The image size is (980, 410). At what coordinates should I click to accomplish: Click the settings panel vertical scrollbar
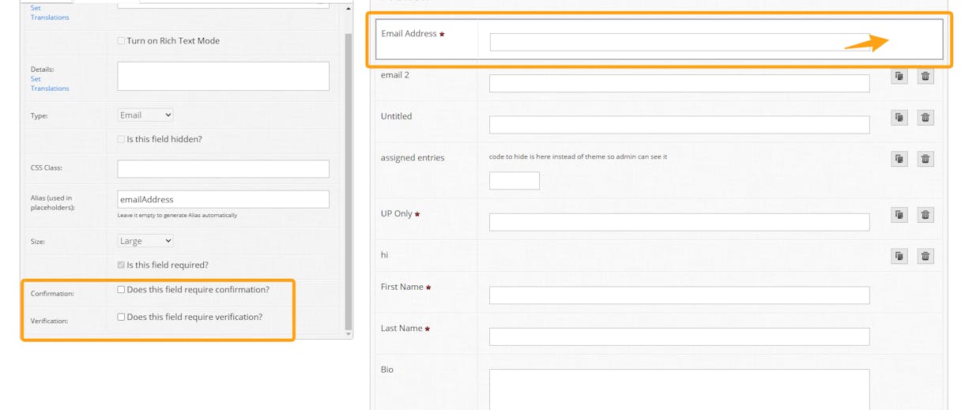coord(349,181)
